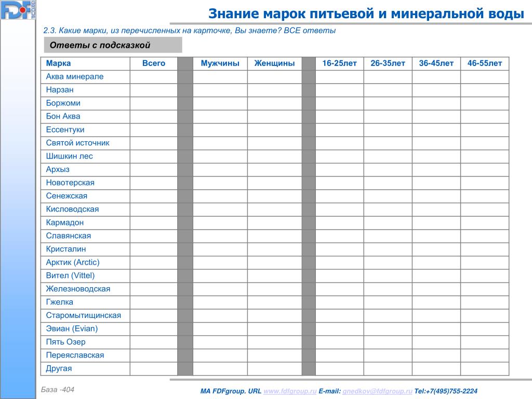Select the '36-45лет' column header

pos(436,63)
